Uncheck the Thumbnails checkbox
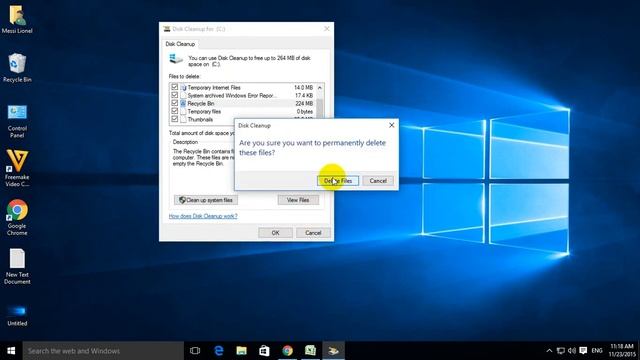The width and height of the screenshot is (640, 360). [x=175, y=119]
